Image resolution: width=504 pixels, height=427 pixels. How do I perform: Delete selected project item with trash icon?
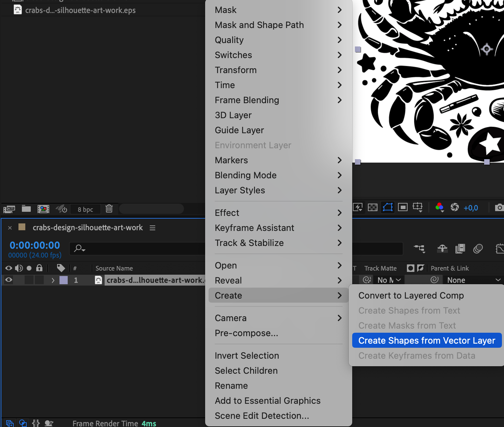pos(109,208)
